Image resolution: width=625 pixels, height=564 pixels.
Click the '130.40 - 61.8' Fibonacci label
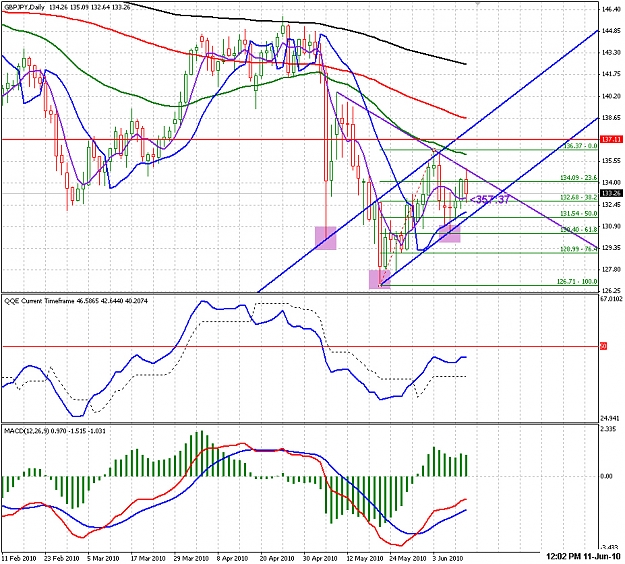[x=579, y=230]
